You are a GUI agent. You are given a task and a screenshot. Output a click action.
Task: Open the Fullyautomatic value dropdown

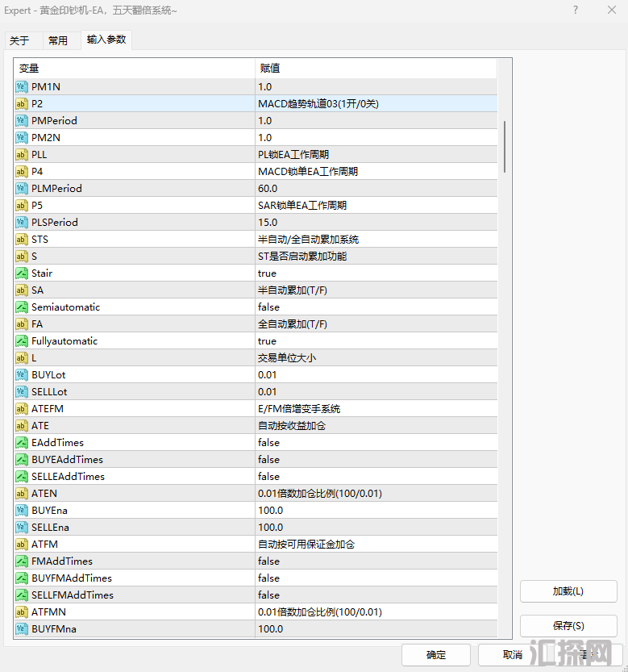(x=375, y=341)
